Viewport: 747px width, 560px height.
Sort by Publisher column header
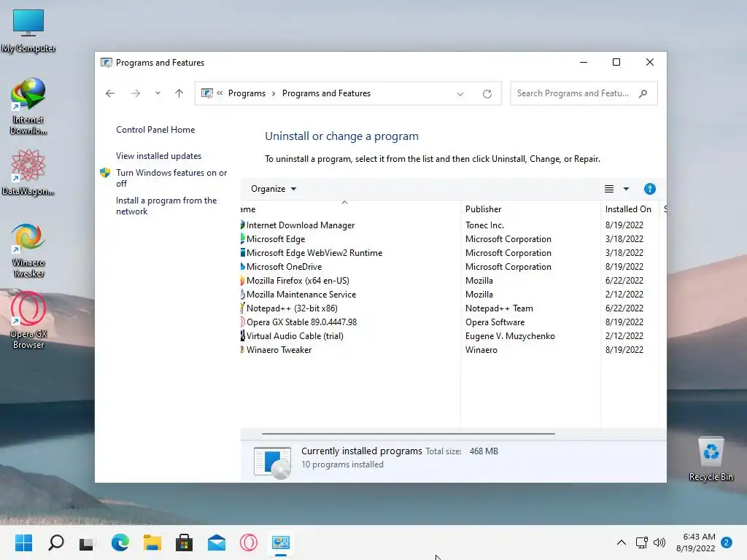tap(531, 209)
